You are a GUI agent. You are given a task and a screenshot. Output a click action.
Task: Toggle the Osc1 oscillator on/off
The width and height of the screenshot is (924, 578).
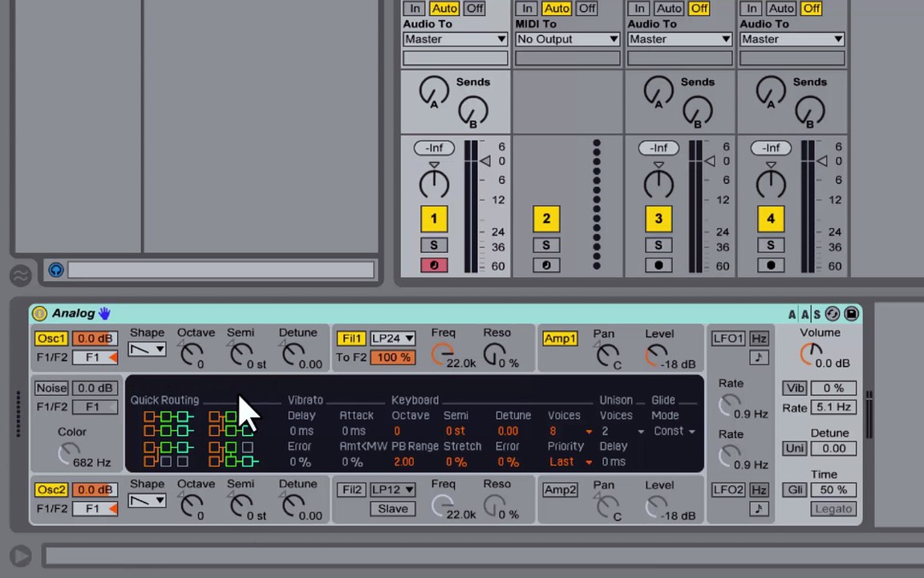[51, 339]
